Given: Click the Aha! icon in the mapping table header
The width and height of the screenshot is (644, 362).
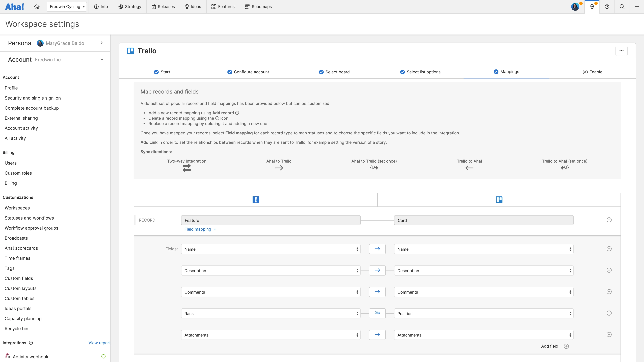Looking at the screenshot, I should [x=255, y=200].
